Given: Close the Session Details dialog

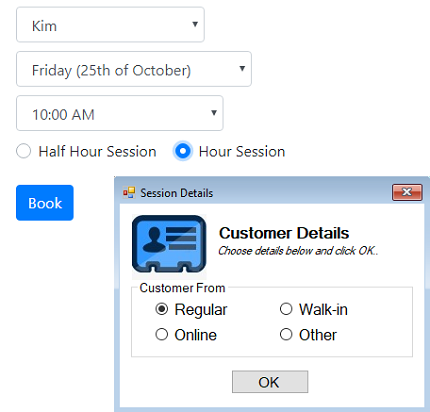Looking at the screenshot, I should (407, 192).
